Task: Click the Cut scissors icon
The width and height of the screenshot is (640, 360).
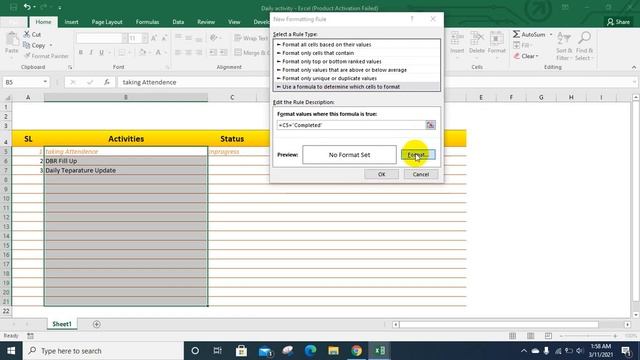Action: 27,34
